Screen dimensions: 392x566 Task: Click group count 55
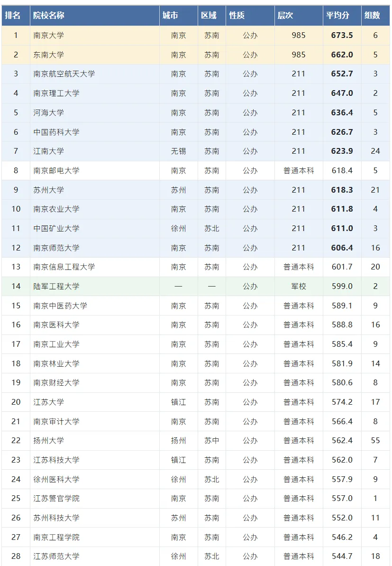pyautogui.click(x=375, y=441)
